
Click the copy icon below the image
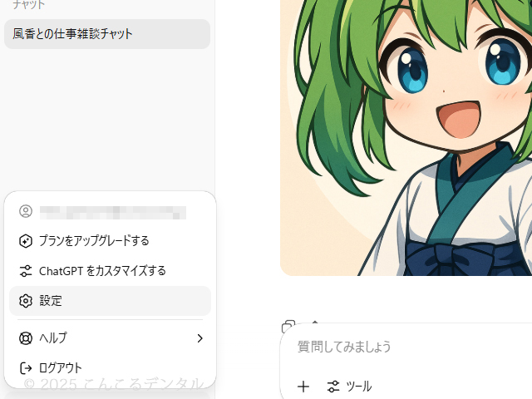click(288, 326)
